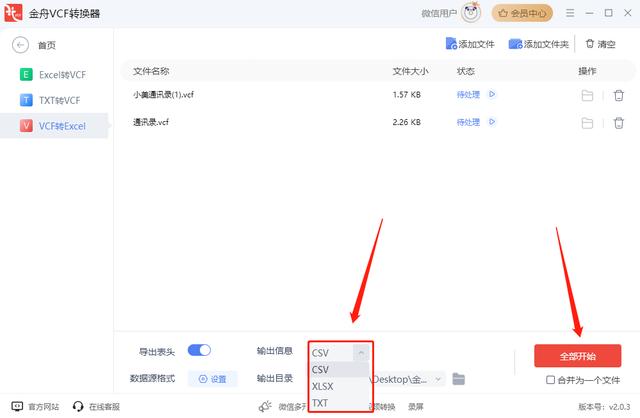Screen dimensions: 640x418
Task: Open output folder for 小美通讯录(1).vcf
Action: click(x=587, y=96)
